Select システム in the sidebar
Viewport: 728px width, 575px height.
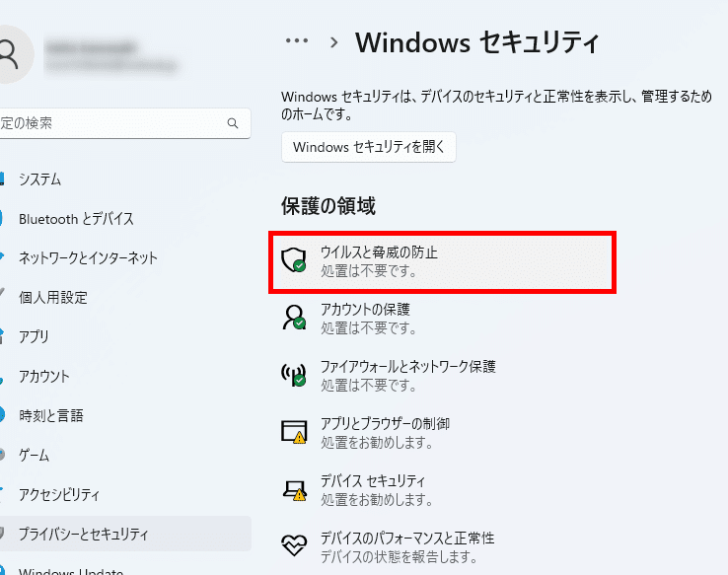(39, 180)
